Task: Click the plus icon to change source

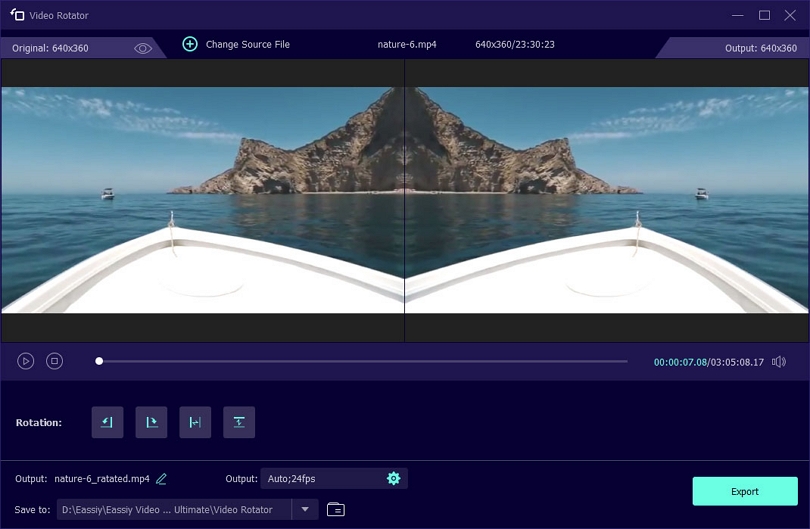Action: 190,44
